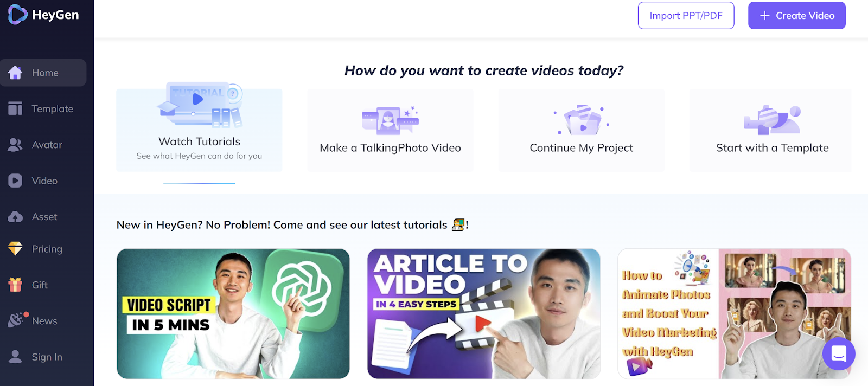Click the TalkingPhoto illustration icon
868x386 pixels.
[x=390, y=120]
